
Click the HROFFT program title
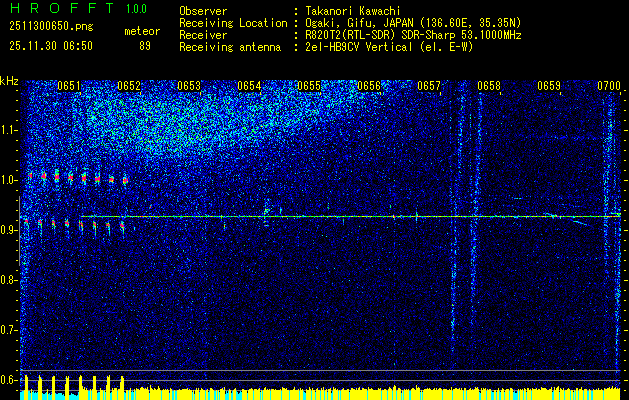tap(63, 8)
